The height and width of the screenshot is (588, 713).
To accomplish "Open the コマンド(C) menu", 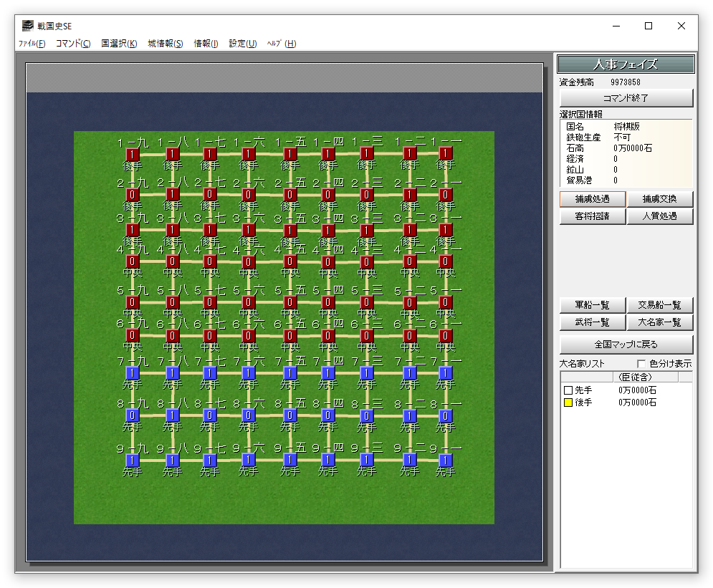I will 73,44.
